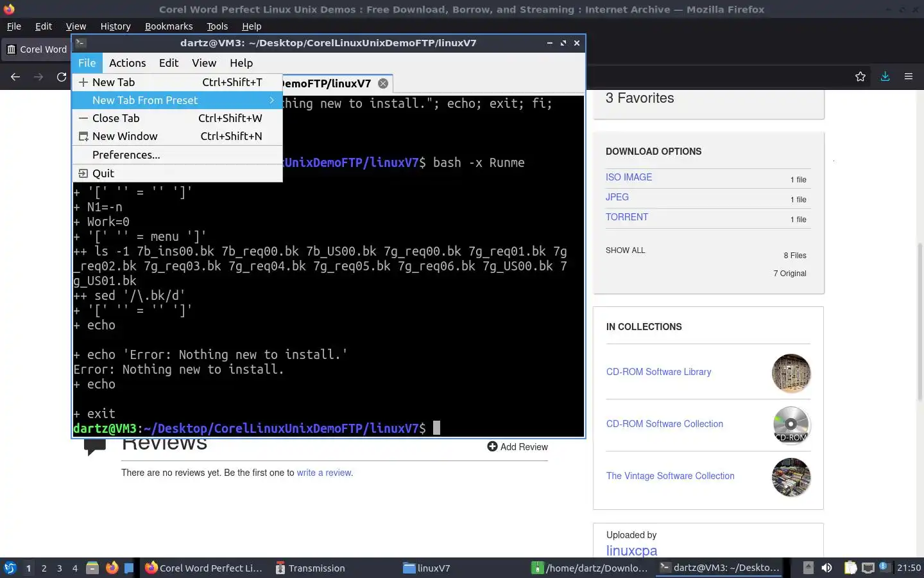Open The Vintage Software Collection link
This screenshot has height=578, width=924.
click(x=671, y=476)
